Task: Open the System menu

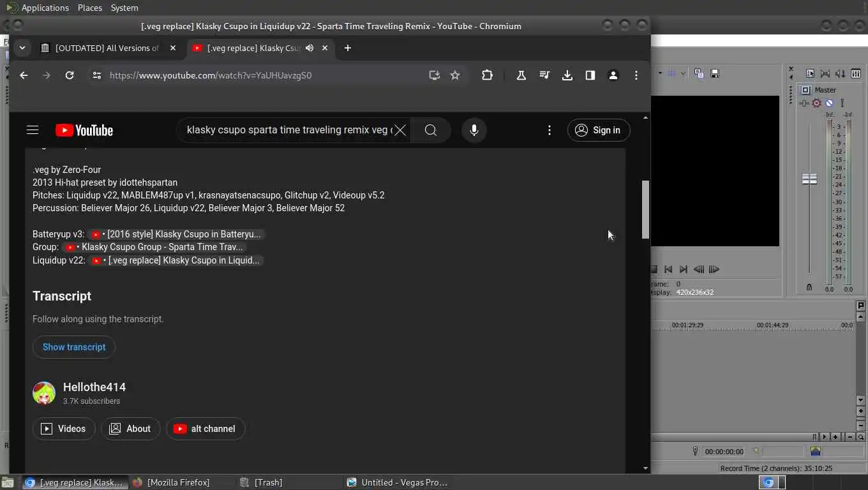Action: 124,8
